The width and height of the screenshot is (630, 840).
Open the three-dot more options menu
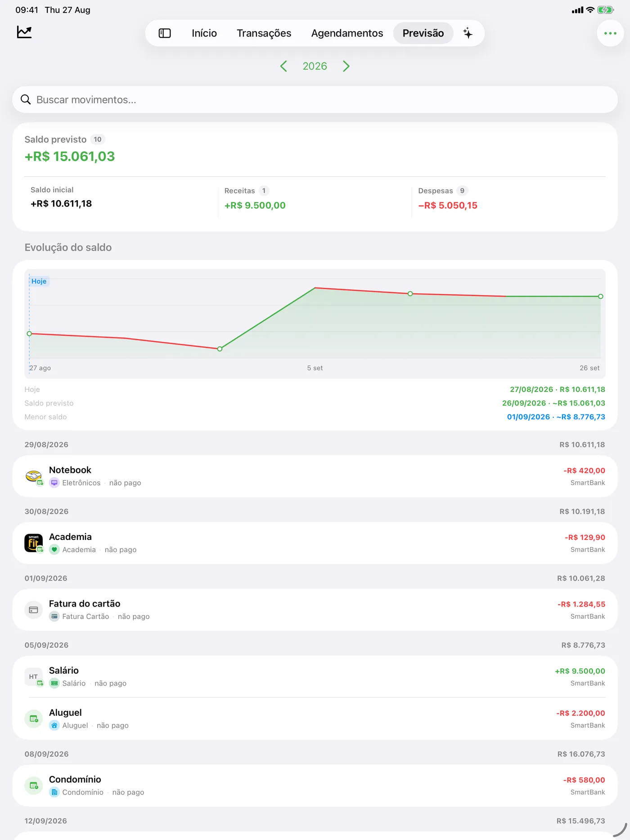click(x=610, y=33)
